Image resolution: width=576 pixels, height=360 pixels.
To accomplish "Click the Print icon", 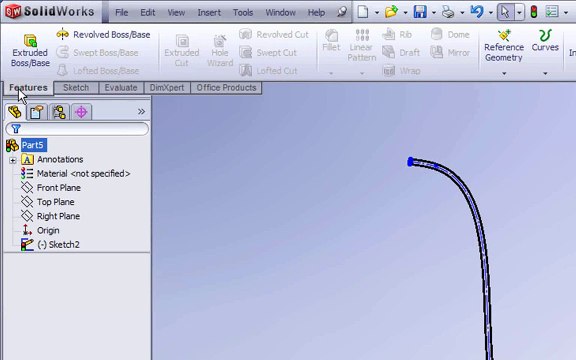I will (448, 12).
